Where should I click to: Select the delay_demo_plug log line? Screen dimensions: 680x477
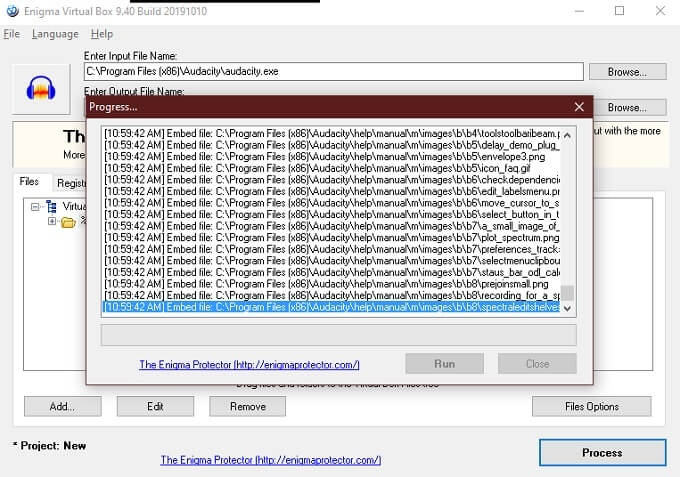tap(332, 145)
